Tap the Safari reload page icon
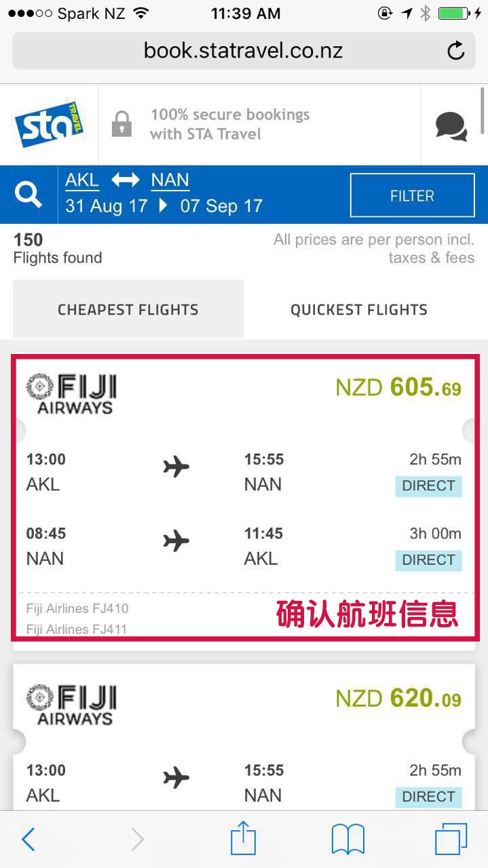The image size is (488, 868). [456, 50]
